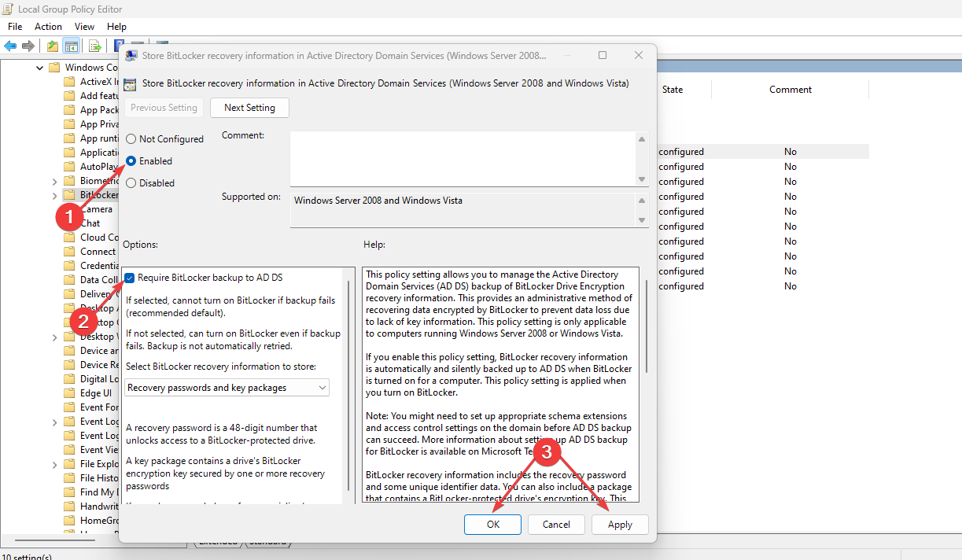This screenshot has width=962, height=560.
Task: Click the Supported on box scroll-down arrow
Action: tap(642, 220)
